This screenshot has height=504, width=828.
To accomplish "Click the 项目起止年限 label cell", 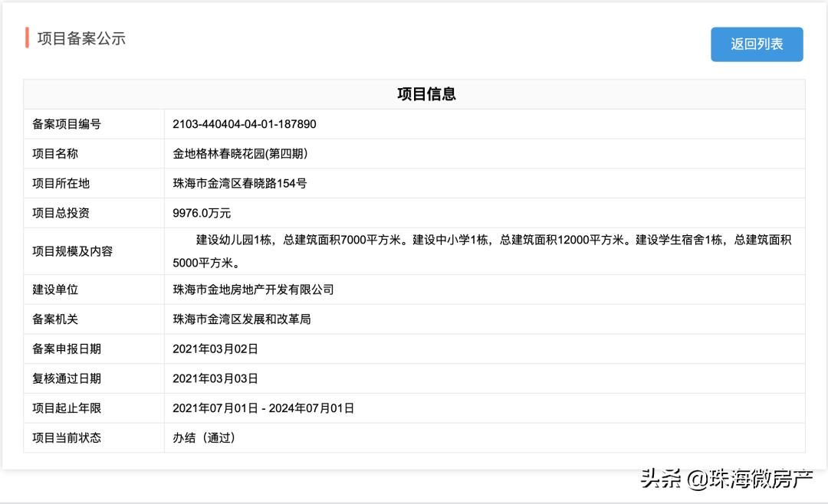I will point(94,408).
